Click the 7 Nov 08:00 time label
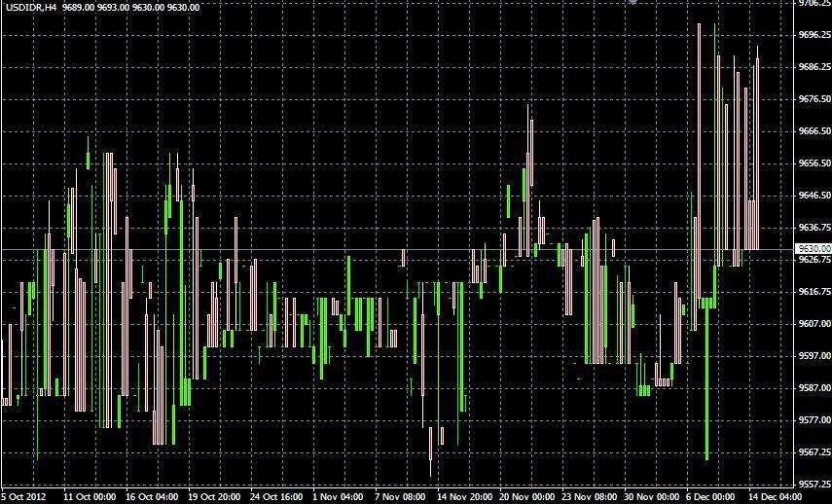The image size is (832, 504). 399,497
